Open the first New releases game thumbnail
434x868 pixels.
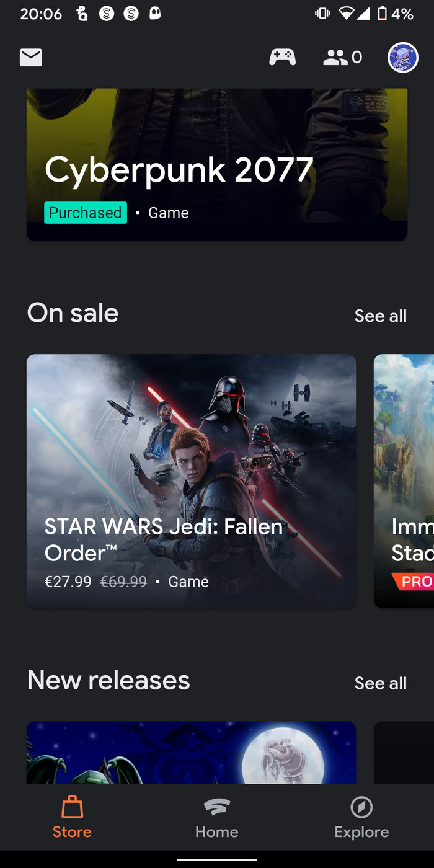(x=191, y=752)
